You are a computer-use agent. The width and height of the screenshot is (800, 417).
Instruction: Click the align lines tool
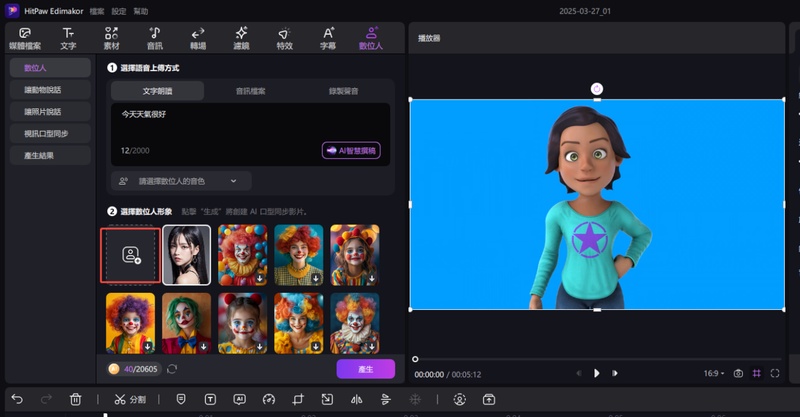(x=386, y=399)
